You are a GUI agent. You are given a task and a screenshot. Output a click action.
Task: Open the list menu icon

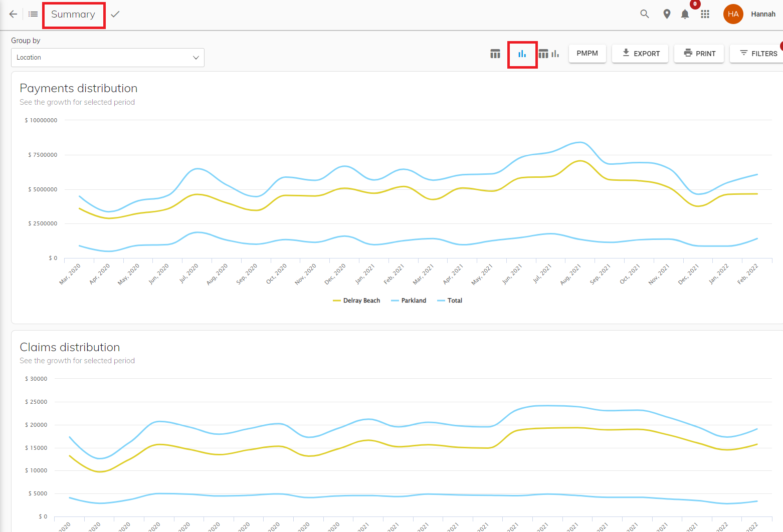point(33,14)
